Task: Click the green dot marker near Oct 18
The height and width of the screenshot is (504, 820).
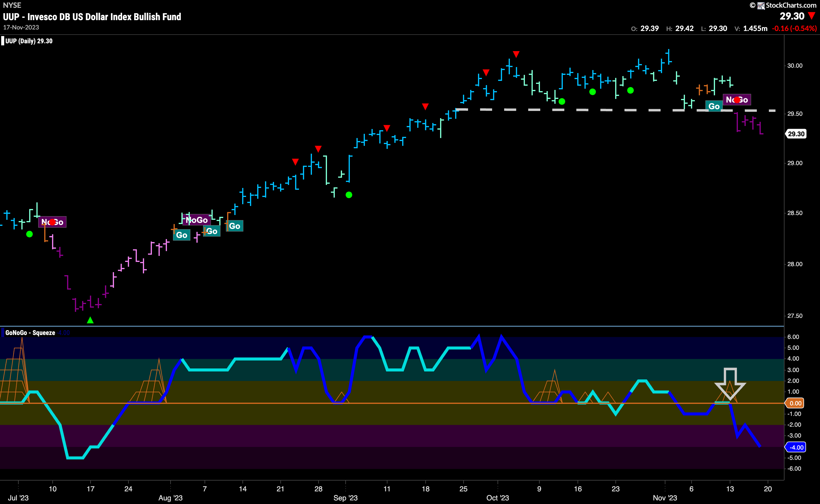Action: point(592,92)
